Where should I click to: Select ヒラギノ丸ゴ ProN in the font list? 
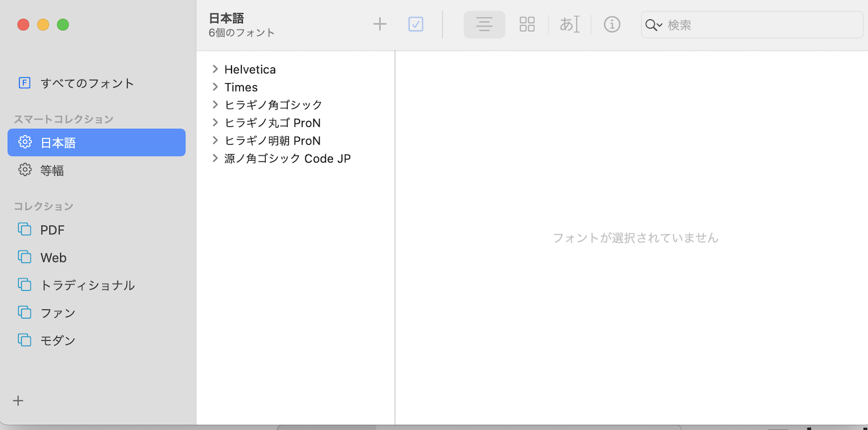coord(272,123)
